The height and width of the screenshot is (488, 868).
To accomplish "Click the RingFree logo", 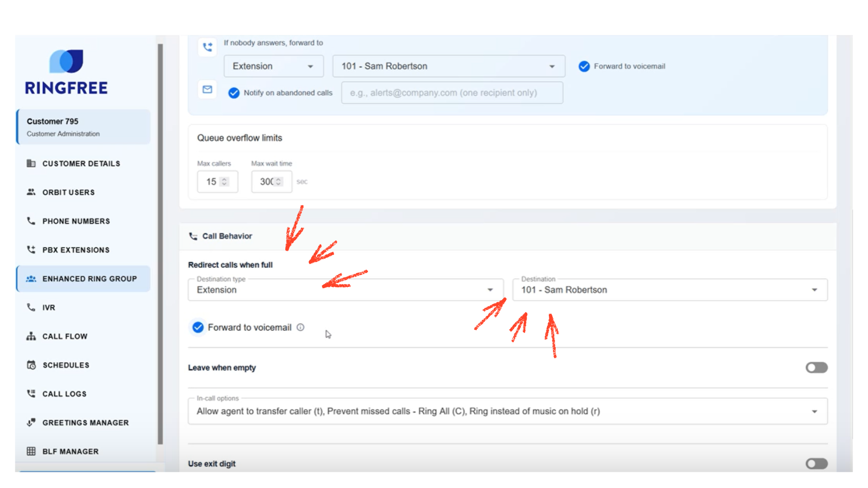I will pyautogui.click(x=66, y=72).
